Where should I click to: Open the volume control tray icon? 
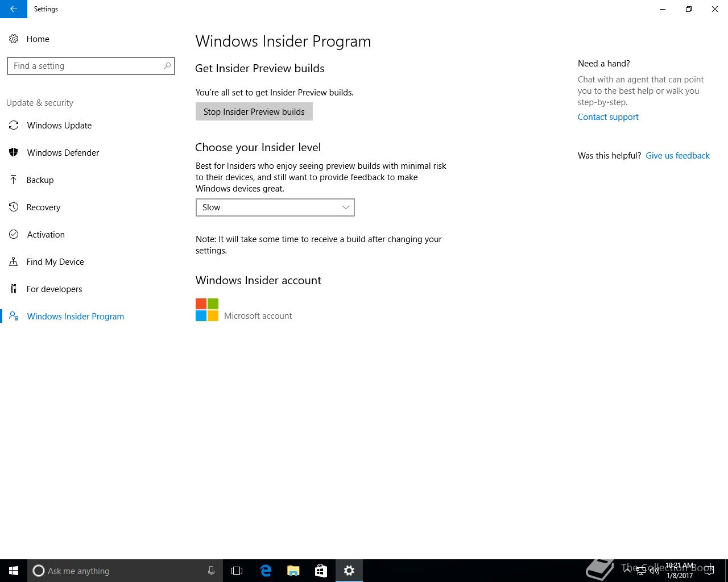click(x=655, y=571)
